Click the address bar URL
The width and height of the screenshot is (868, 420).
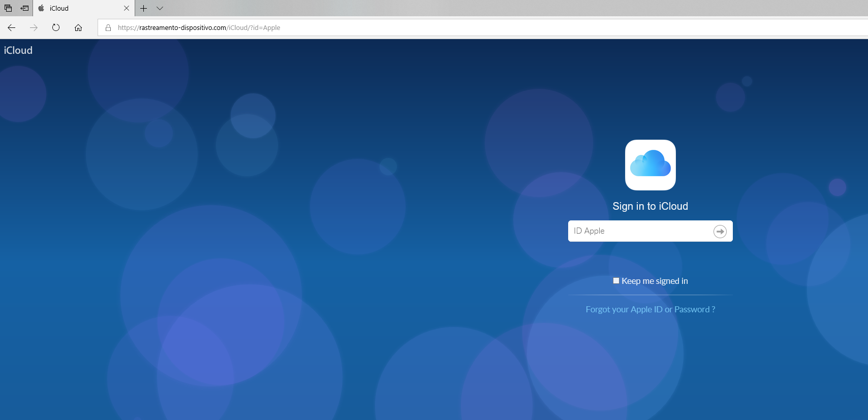(x=199, y=27)
